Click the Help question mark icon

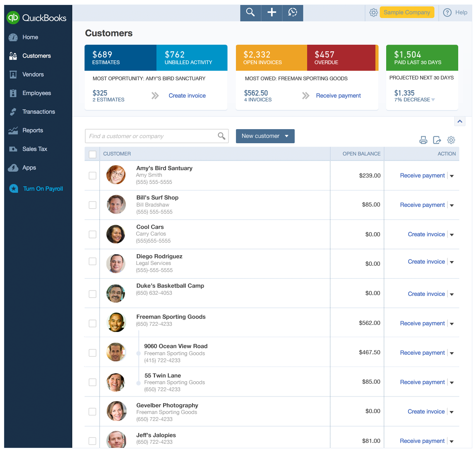[x=447, y=12]
